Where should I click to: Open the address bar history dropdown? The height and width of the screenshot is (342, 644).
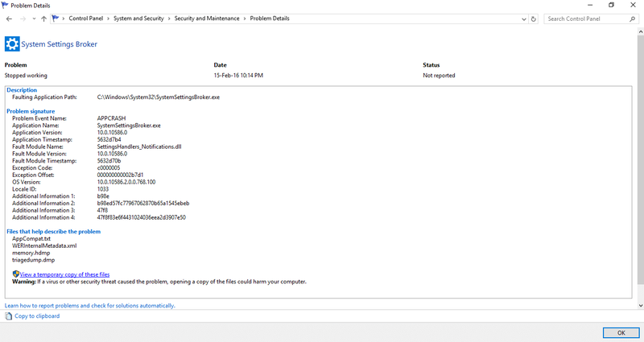tap(524, 19)
